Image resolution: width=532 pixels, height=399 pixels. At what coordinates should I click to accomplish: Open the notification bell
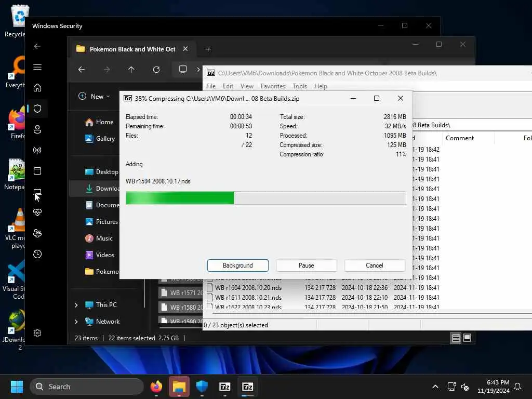517,387
